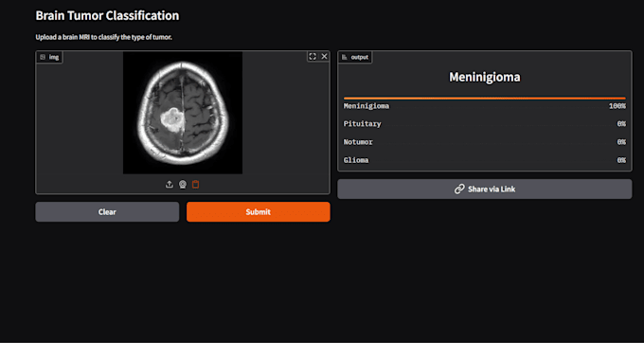
Task: Click the Brain Tumor Classification title
Action: (x=107, y=15)
